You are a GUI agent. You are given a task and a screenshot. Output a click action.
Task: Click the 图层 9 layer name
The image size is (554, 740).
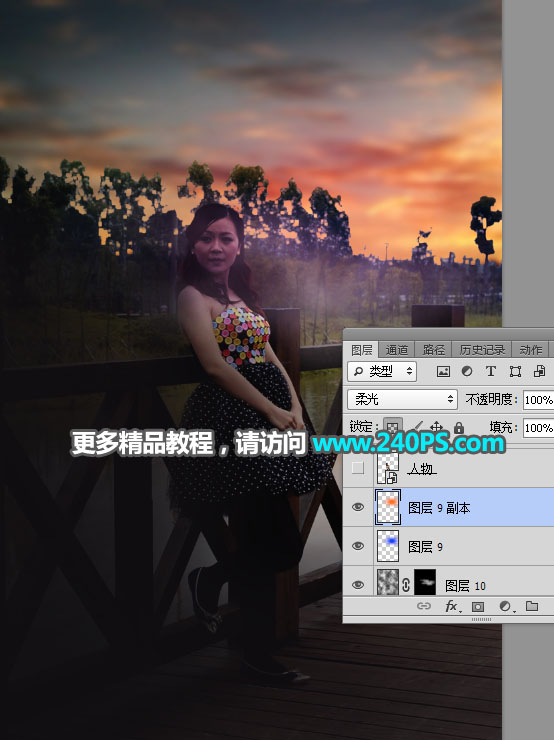425,547
